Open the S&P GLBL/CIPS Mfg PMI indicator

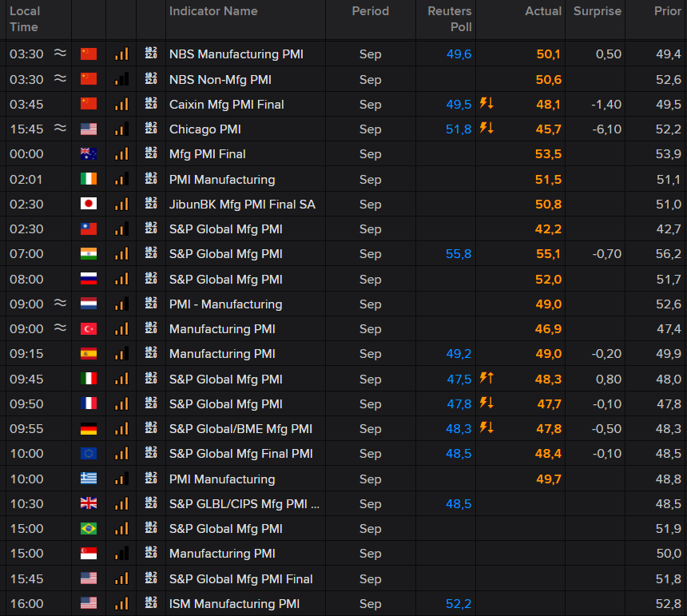click(x=244, y=504)
